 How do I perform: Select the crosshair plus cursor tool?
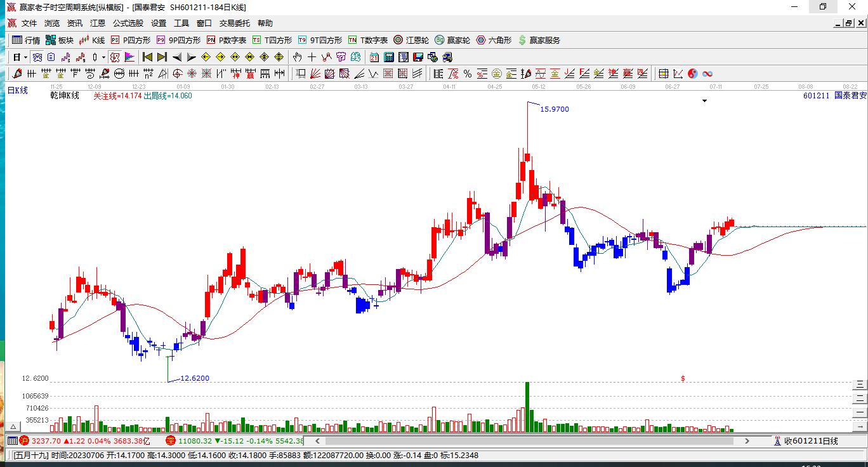(312, 57)
